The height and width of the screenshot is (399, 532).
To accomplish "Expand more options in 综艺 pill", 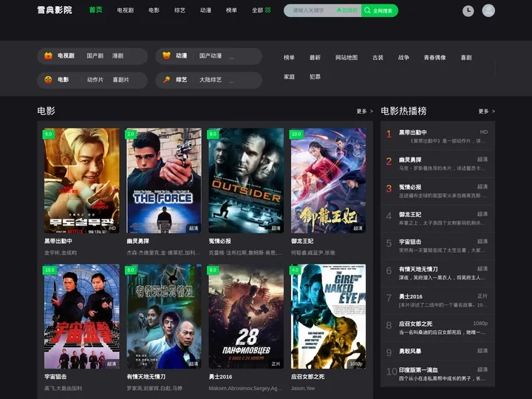I will tap(231, 81).
